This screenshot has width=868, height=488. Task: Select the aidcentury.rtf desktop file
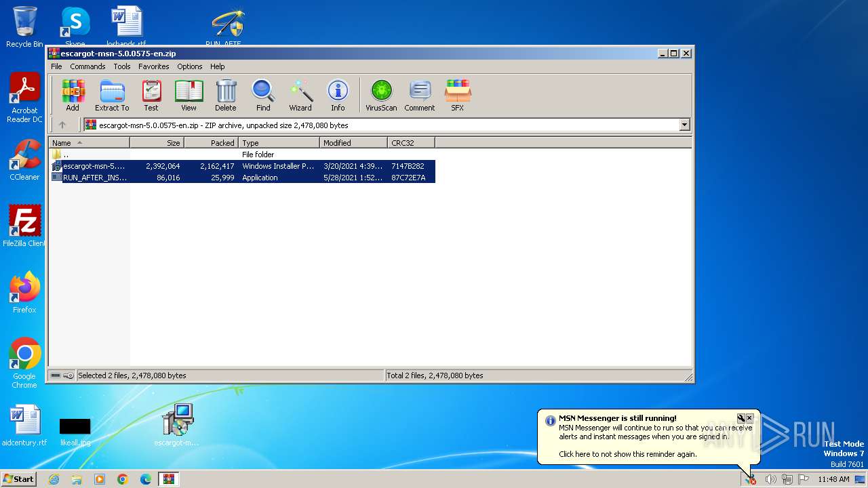(24, 426)
